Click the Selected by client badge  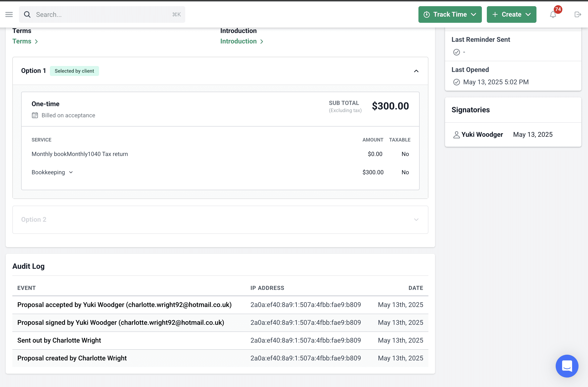(74, 71)
